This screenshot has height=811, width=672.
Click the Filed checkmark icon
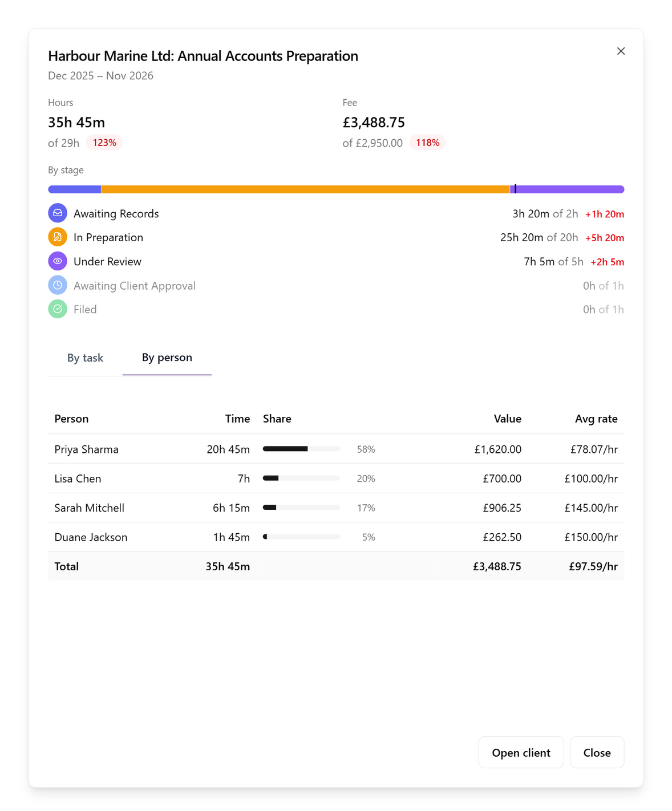tap(58, 309)
